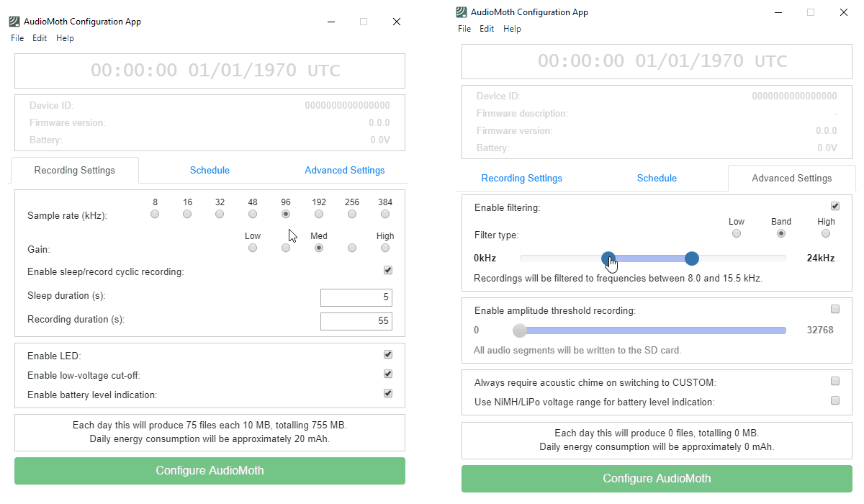Click the 'Firmware description:' label
Screen dimensions: 864x504
tap(522, 114)
